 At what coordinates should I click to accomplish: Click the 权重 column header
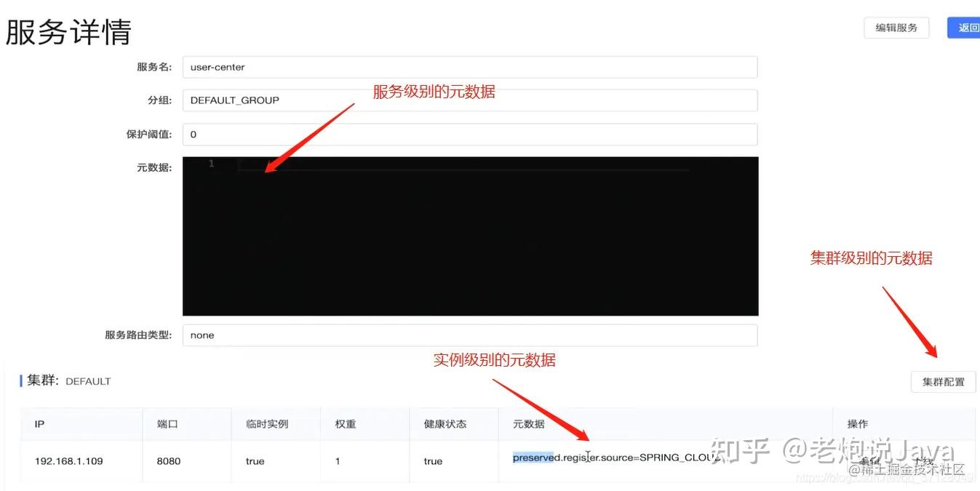345,424
